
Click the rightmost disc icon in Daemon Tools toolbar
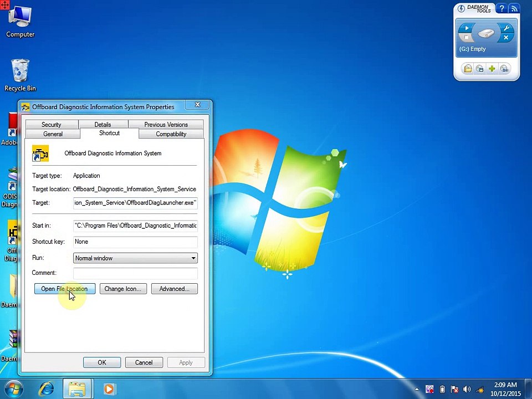coord(504,69)
